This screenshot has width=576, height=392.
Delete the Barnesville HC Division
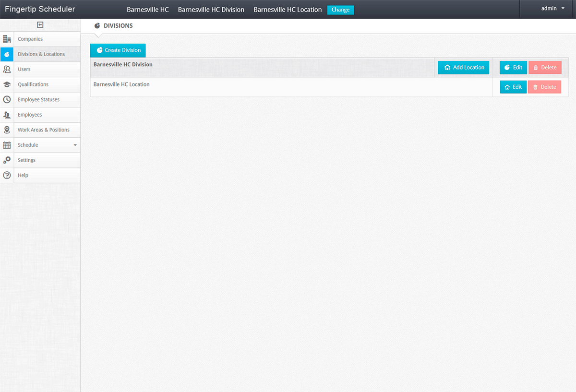tap(545, 67)
